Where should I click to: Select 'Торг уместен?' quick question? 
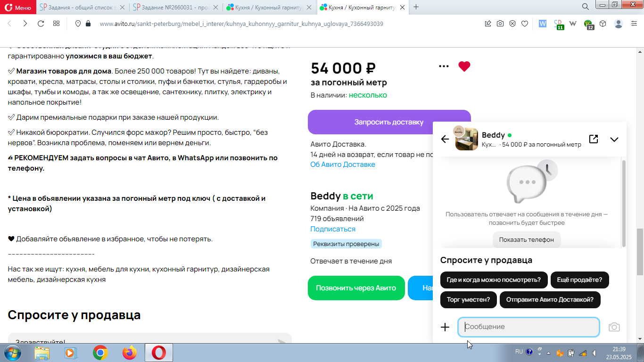pos(468,300)
